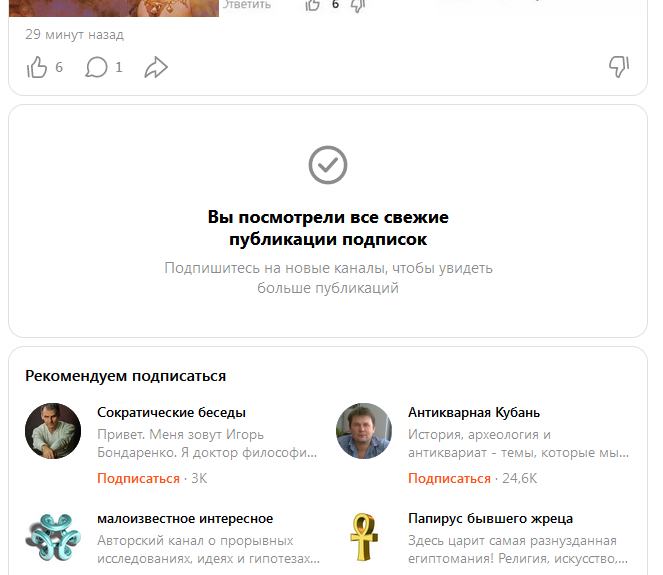Share the post with the arrow icon
Image resolution: width=663 pixels, height=575 pixels.
click(x=156, y=67)
